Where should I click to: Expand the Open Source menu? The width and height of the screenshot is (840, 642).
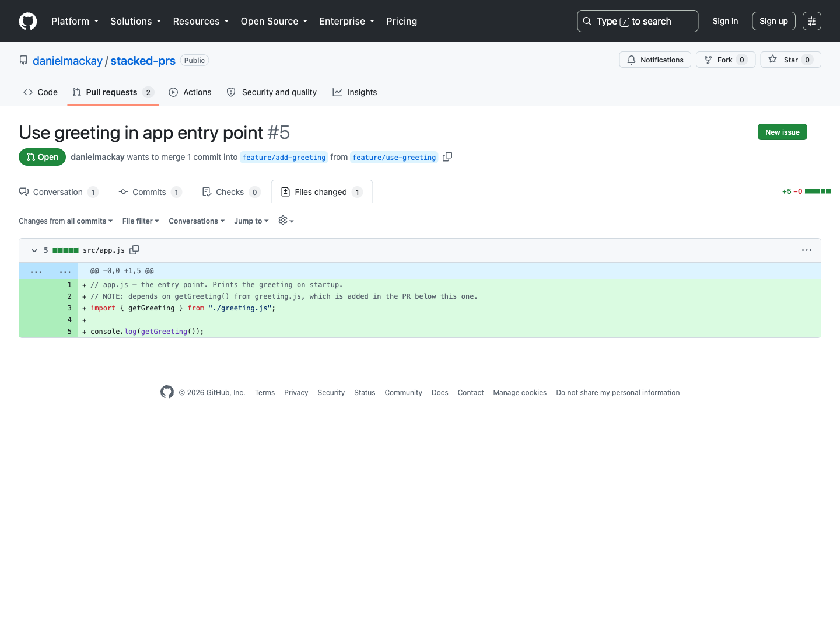(x=274, y=21)
